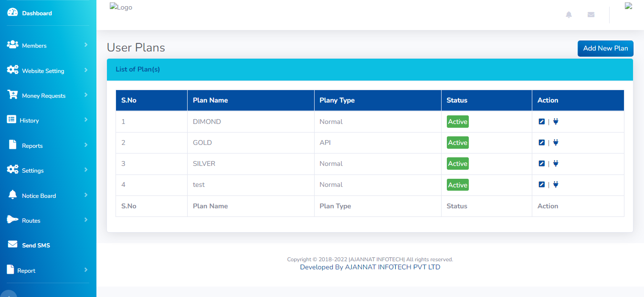644x297 pixels.
Task: Open Send SMS from the sidebar
Action: point(36,245)
